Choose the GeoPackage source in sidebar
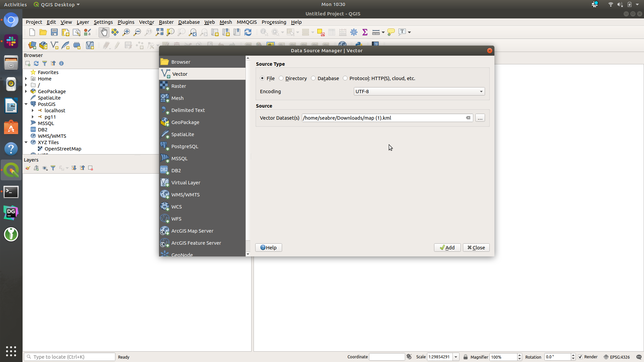 click(185, 122)
